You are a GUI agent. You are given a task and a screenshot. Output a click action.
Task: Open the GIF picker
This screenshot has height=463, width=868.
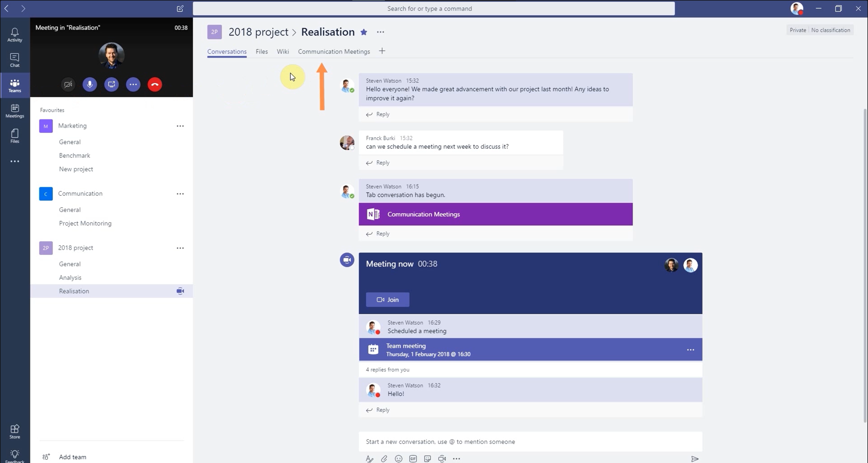coord(413,459)
